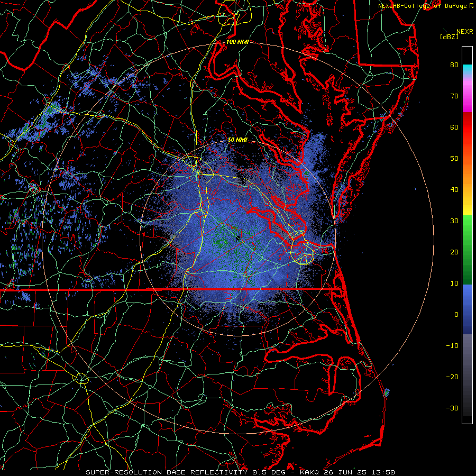Viewport: 476px width, 476px height.
Task: Click the green segment of the reflectivity color bar
Action: pos(467,250)
